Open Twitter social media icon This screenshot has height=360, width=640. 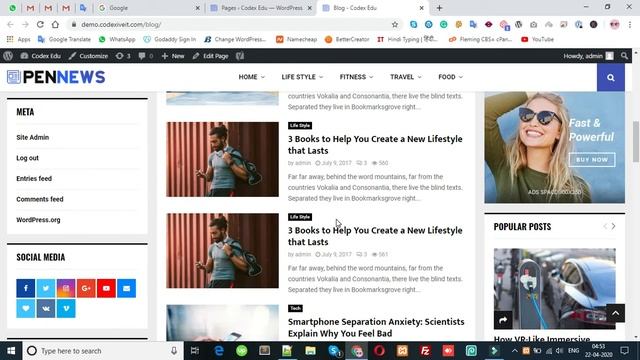(x=46, y=288)
